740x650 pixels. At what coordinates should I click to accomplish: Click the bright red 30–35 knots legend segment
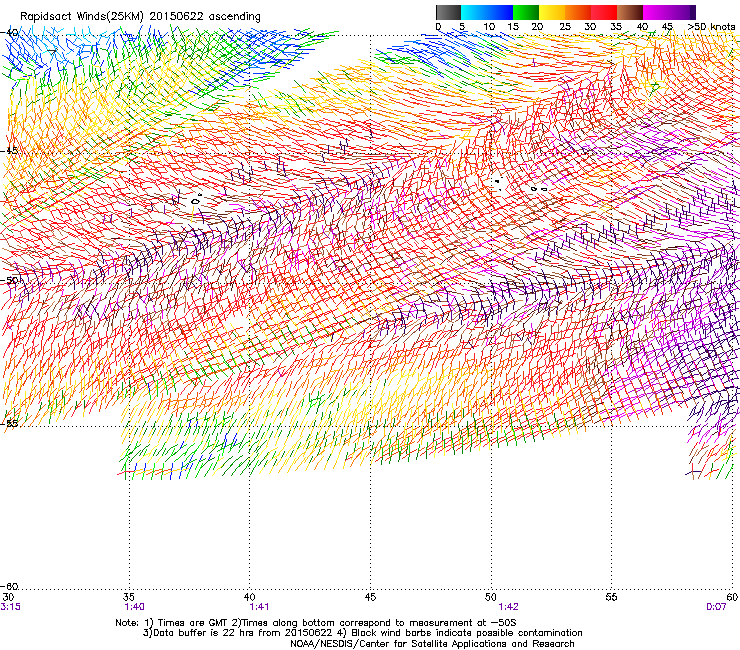tap(604, 12)
